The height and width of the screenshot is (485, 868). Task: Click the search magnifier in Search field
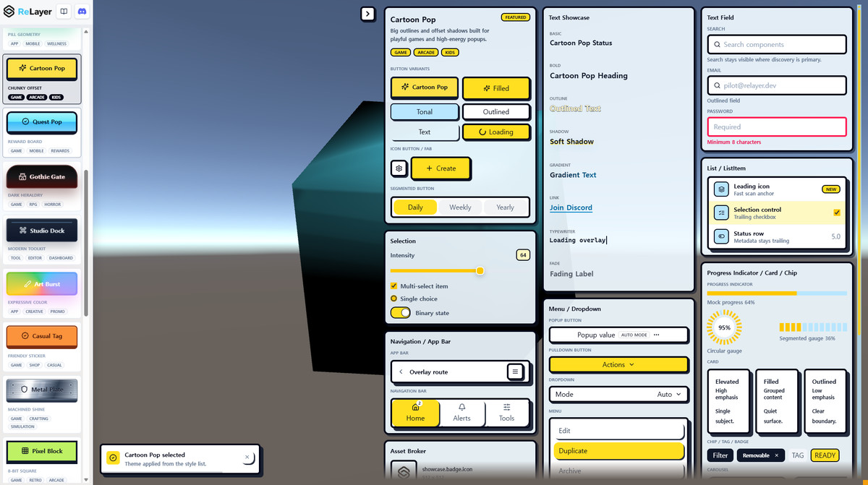tap(716, 44)
